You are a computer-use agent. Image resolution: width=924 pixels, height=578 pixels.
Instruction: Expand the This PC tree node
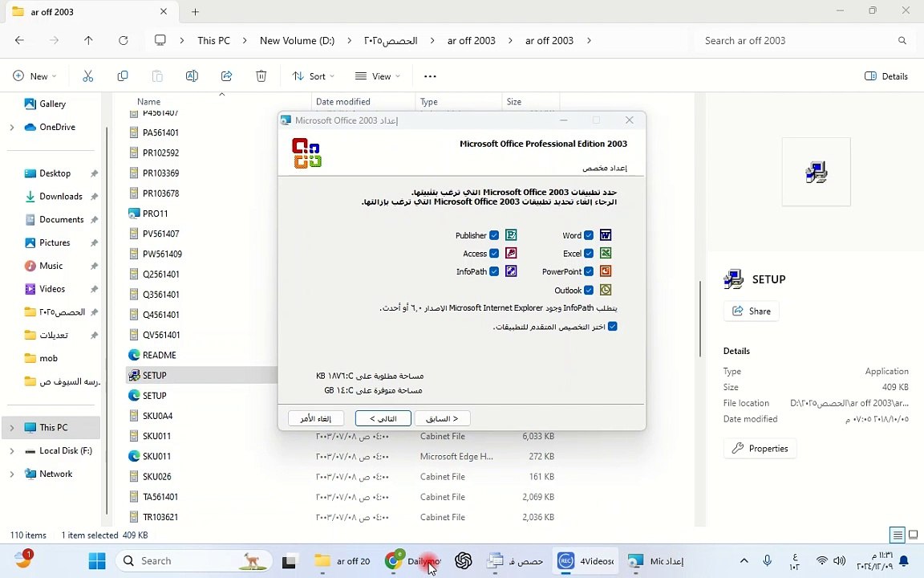pyautogui.click(x=12, y=428)
